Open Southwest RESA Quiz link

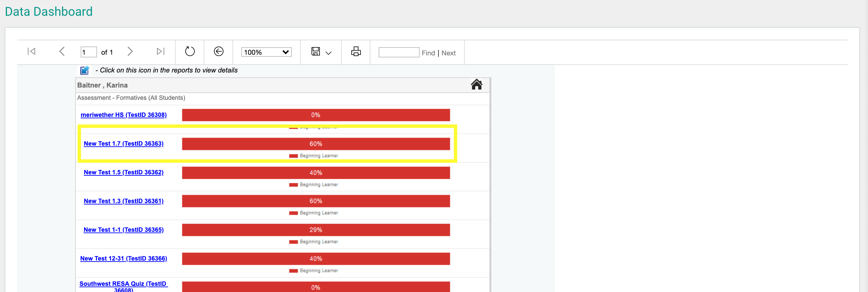pyautogui.click(x=124, y=287)
